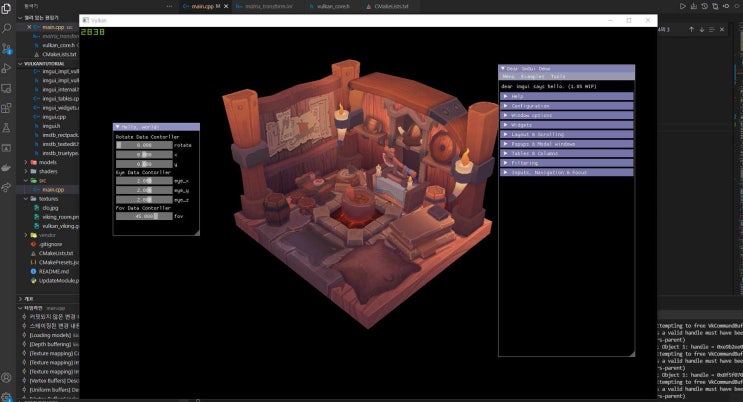The image size is (743, 402).
Task: Open the Source Control view icon
Action: 7,49
